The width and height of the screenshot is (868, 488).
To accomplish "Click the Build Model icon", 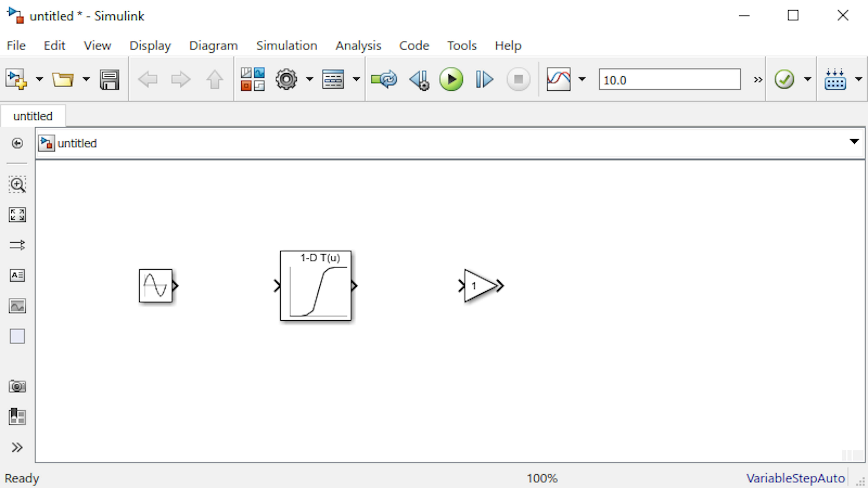I will 835,80.
